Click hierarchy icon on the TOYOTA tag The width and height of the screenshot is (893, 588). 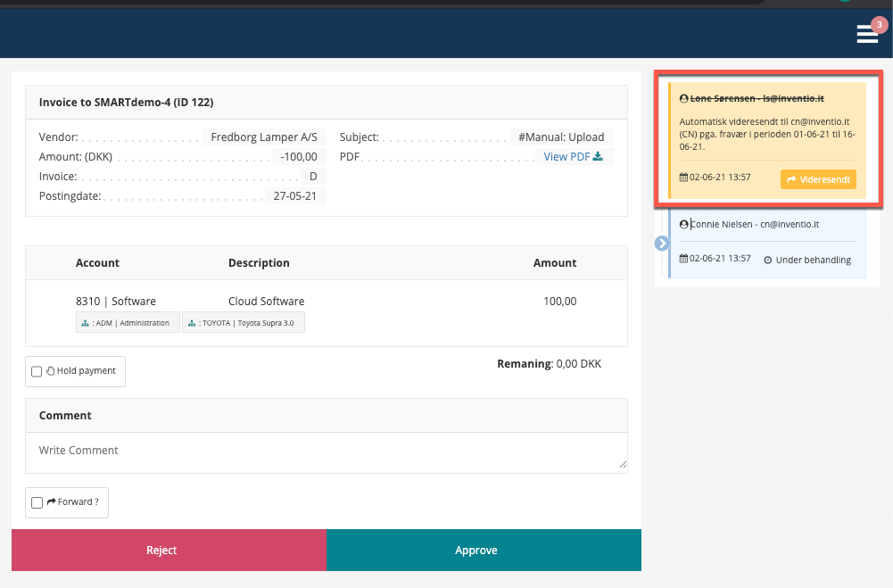coord(192,323)
